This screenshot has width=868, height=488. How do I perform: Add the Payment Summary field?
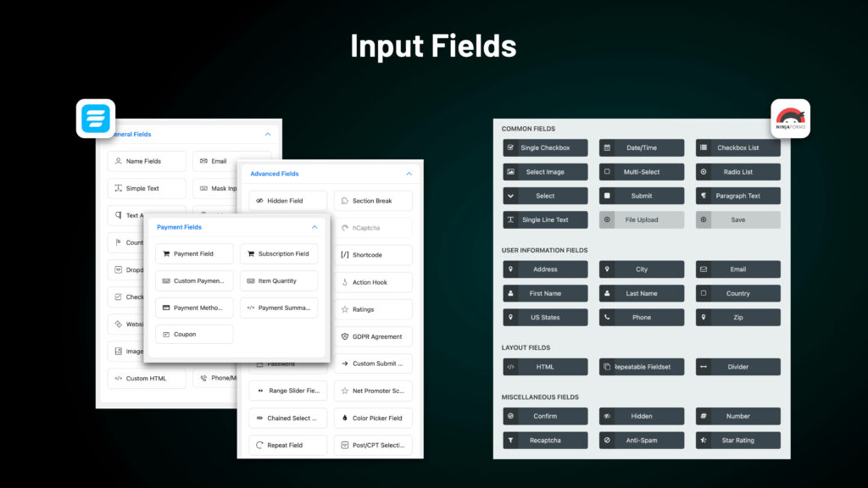[x=279, y=308]
